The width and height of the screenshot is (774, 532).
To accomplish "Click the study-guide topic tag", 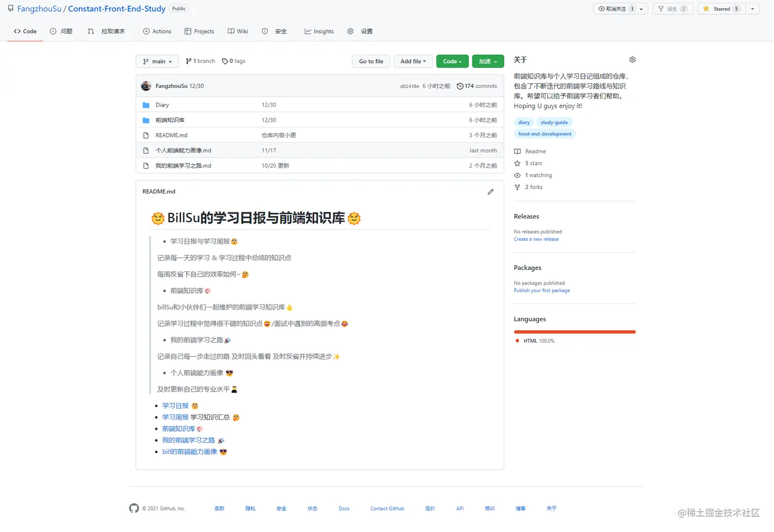I will click(554, 122).
